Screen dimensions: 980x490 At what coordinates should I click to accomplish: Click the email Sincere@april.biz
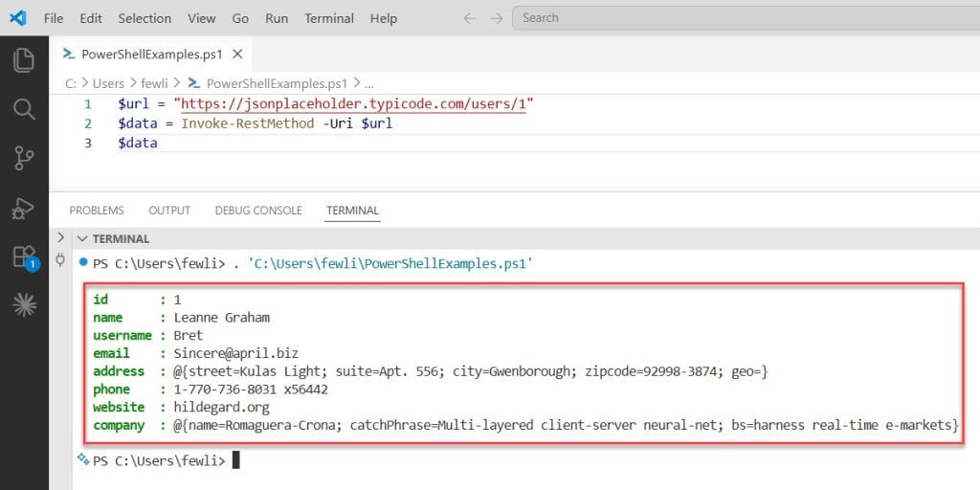236,353
